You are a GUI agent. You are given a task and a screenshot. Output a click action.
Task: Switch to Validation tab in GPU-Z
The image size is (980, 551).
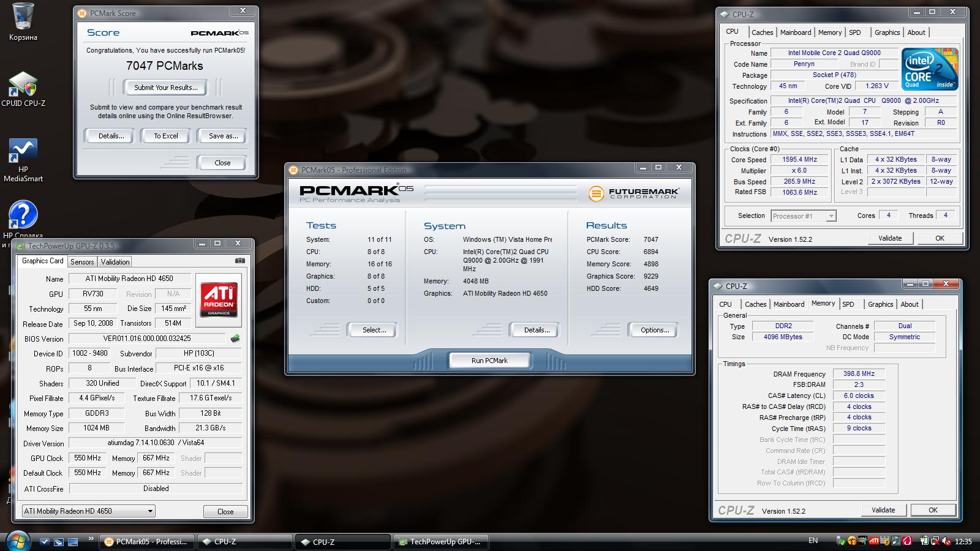pos(115,261)
